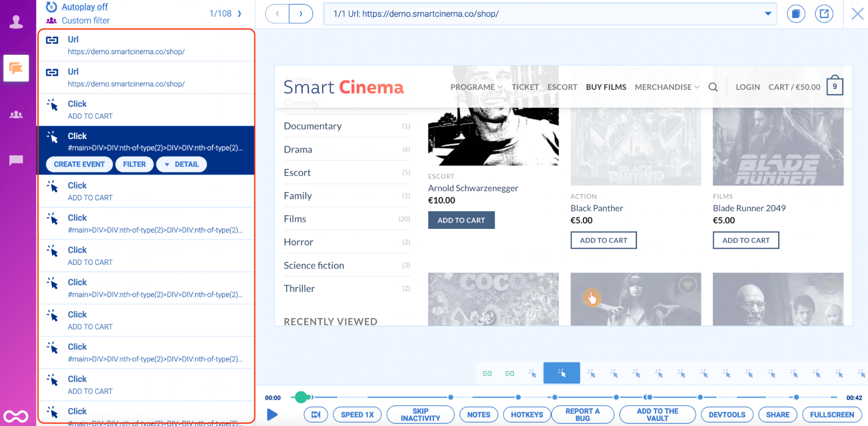
Task: Open recording in new tab via share icon
Action: 824,13
